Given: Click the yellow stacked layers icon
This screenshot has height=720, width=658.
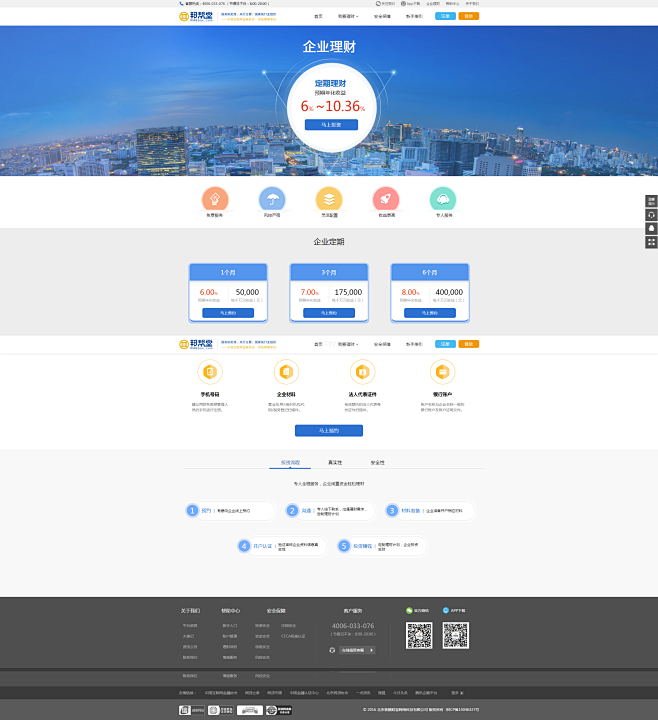Looking at the screenshot, I should 329,199.
